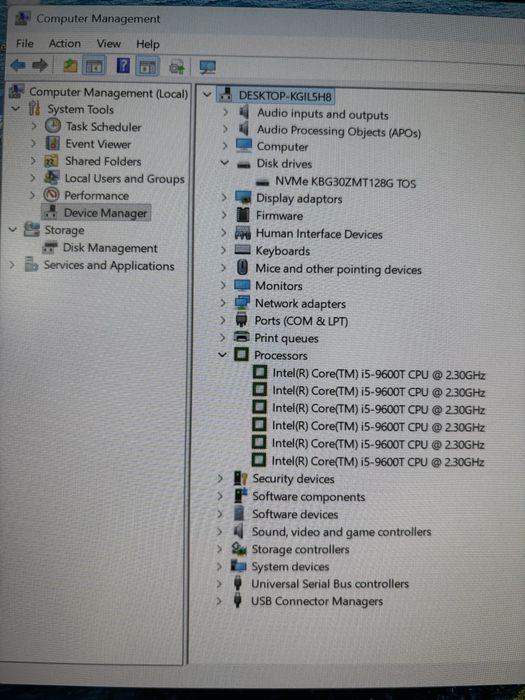This screenshot has height=700, width=525.
Task: Select Audio Processing Objects (APOs)
Action: click(x=338, y=131)
